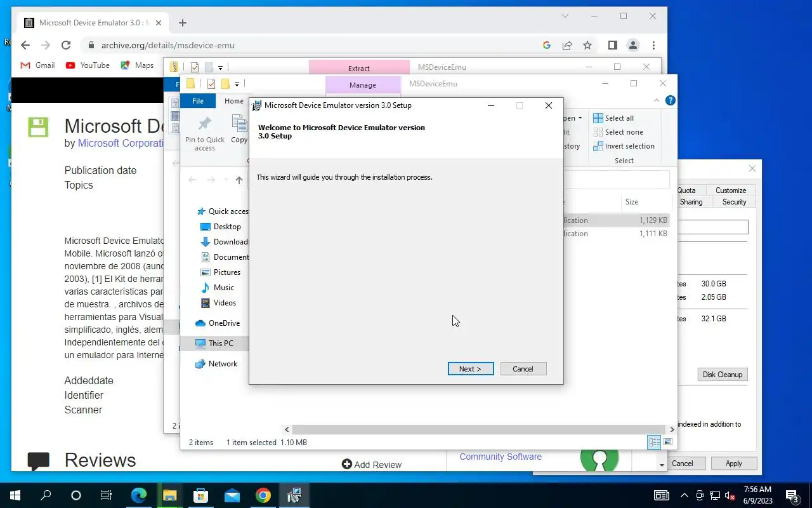Screen dimensions: 812x508
Task: Open Microsoft Edge from taskbar
Action: 138,495
